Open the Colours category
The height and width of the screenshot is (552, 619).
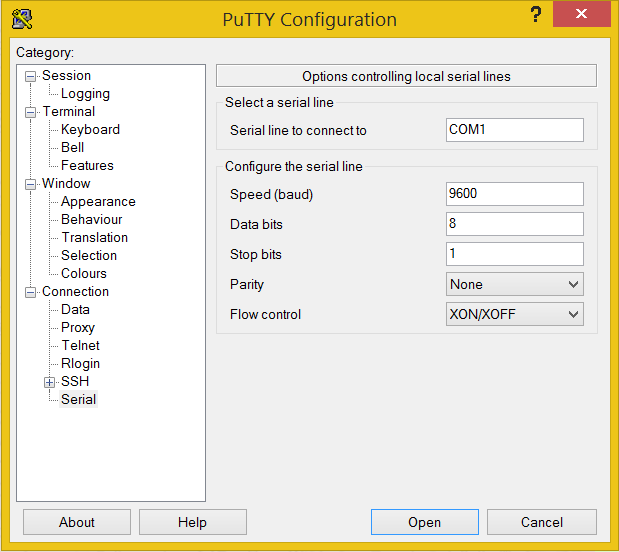[84, 274]
